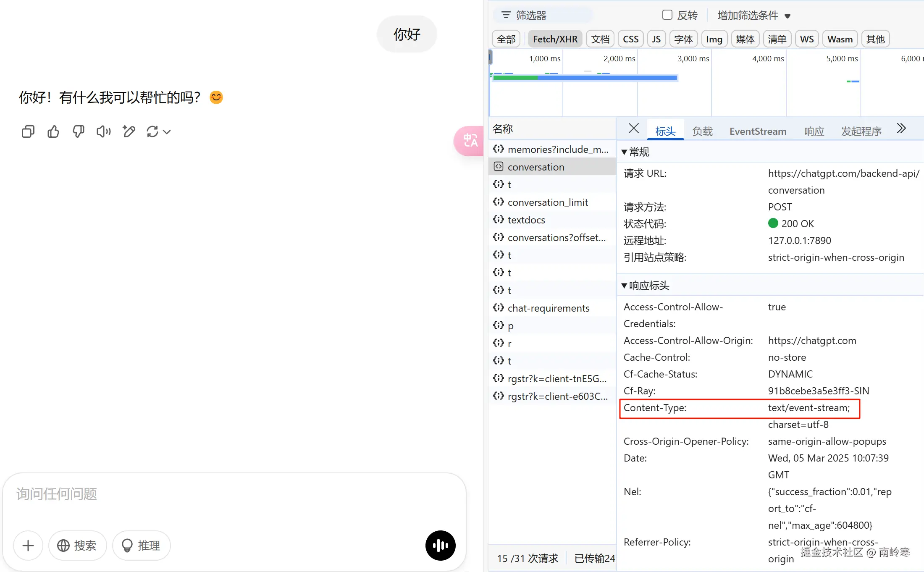Toggle the 反转 invert checkbox
Image resolution: width=924 pixels, height=572 pixels.
tap(667, 15)
